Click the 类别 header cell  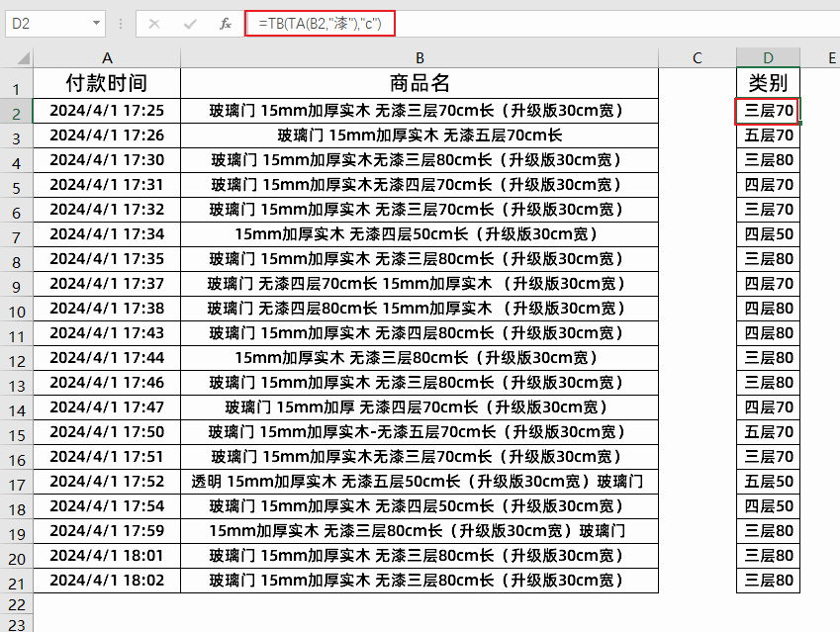tap(768, 83)
